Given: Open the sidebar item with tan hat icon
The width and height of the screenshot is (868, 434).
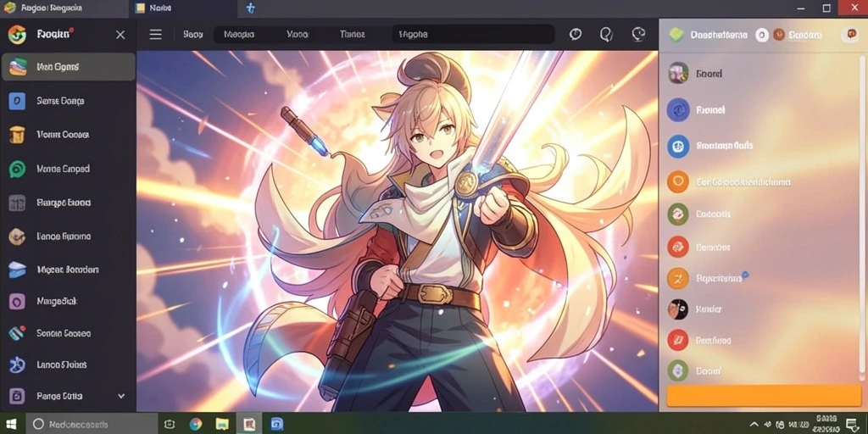Looking at the screenshot, I should click(x=68, y=236).
